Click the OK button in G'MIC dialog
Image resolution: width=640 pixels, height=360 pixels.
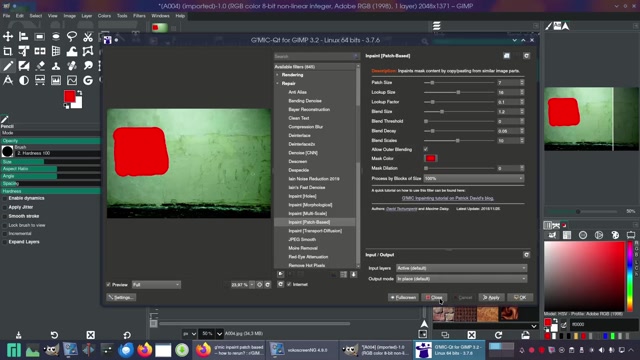520,298
